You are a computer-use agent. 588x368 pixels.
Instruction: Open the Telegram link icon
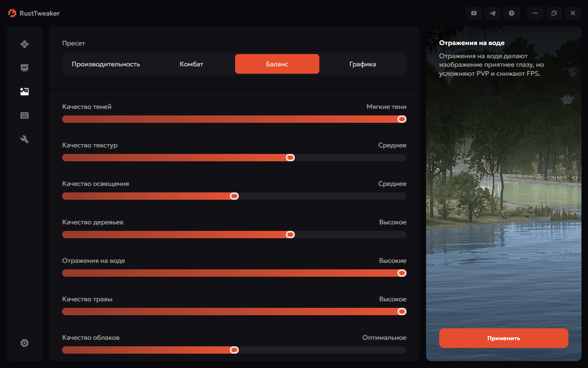492,13
